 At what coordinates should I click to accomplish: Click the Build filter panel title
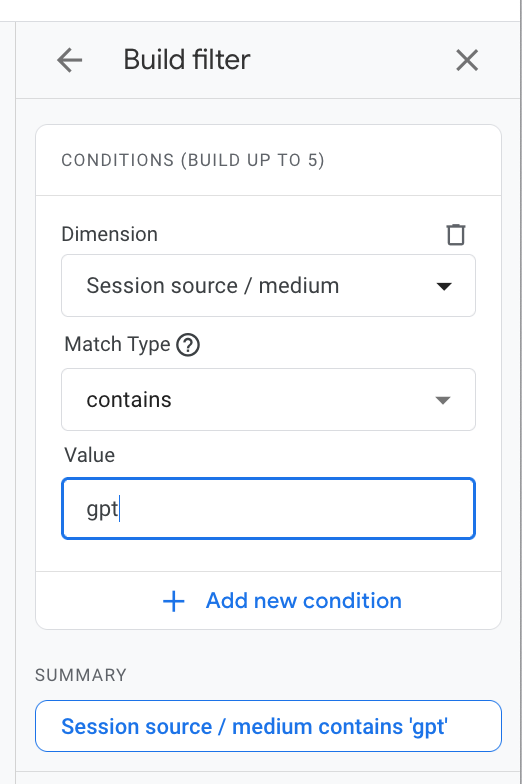click(x=186, y=60)
